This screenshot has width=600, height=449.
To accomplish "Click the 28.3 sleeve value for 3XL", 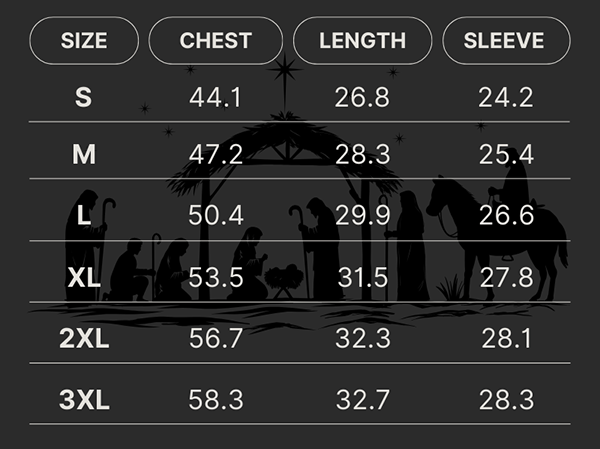I will point(505,401).
